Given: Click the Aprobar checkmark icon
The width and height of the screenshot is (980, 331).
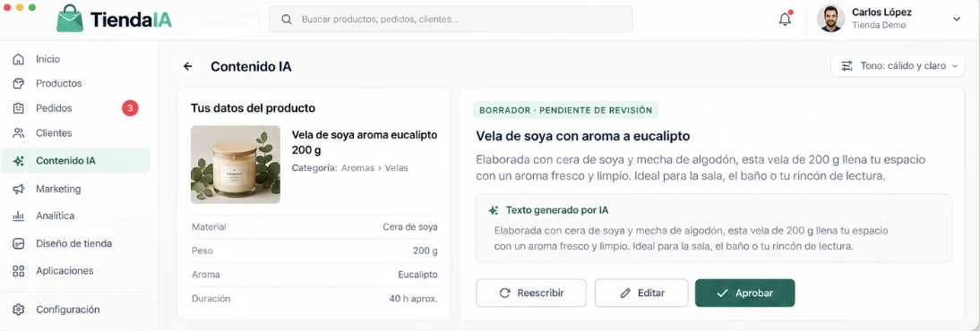Looking at the screenshot, I should [723, 293].
